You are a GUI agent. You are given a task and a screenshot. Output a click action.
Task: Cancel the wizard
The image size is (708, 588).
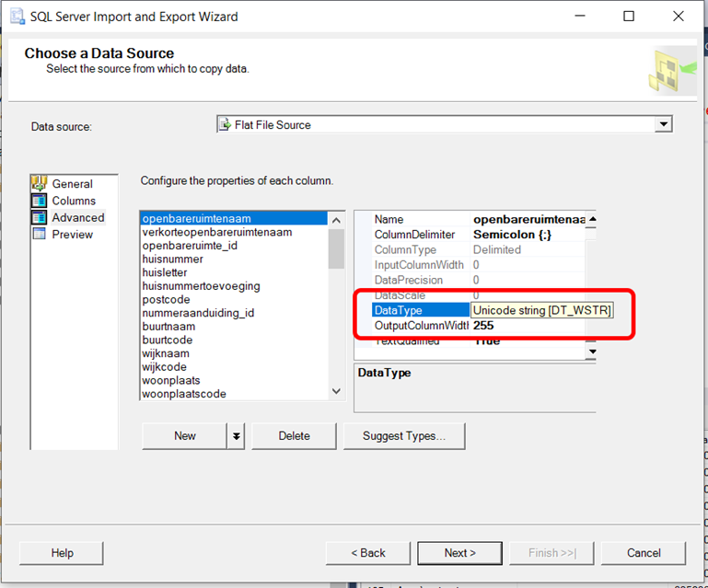[x=644, y=553]
